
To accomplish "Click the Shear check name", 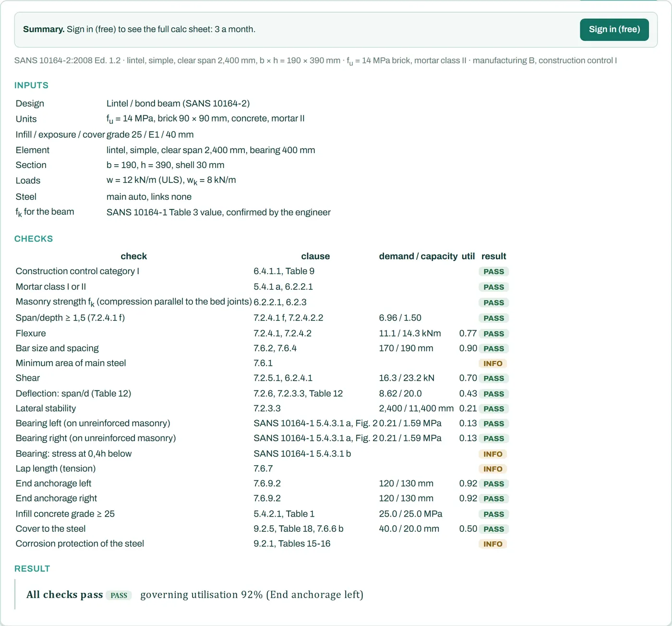I will [28, 378].
